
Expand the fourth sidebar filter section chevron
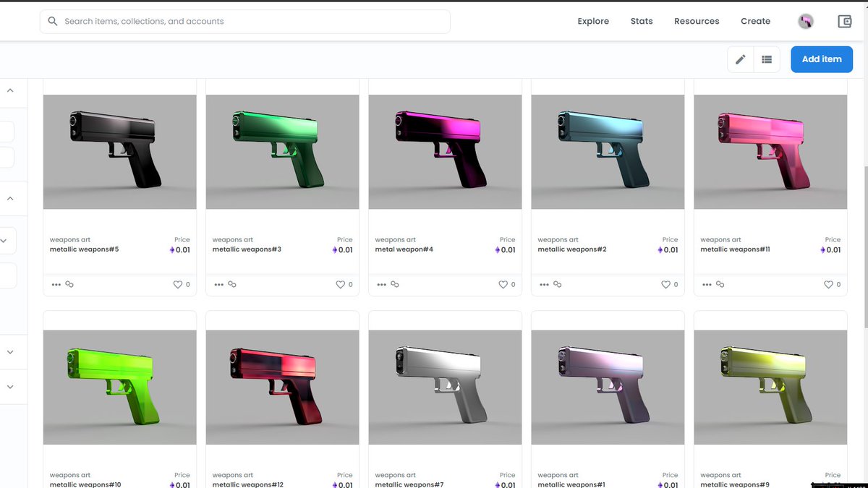10,352
